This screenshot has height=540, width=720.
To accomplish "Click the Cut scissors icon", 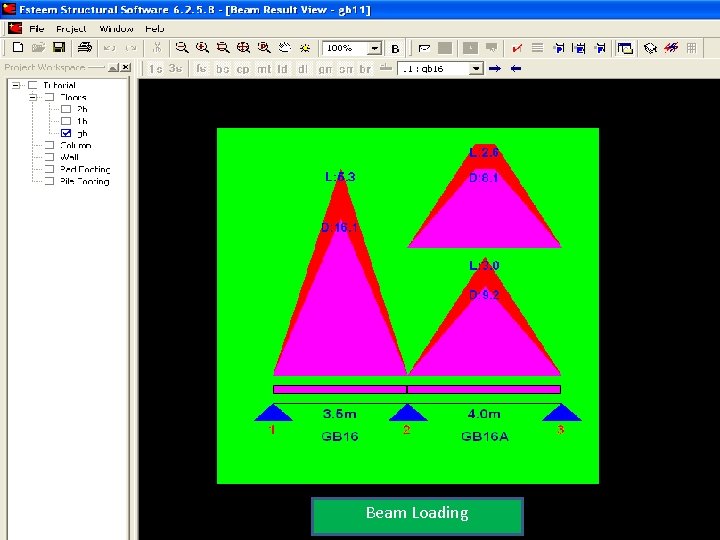I will (x=157, y=47).
